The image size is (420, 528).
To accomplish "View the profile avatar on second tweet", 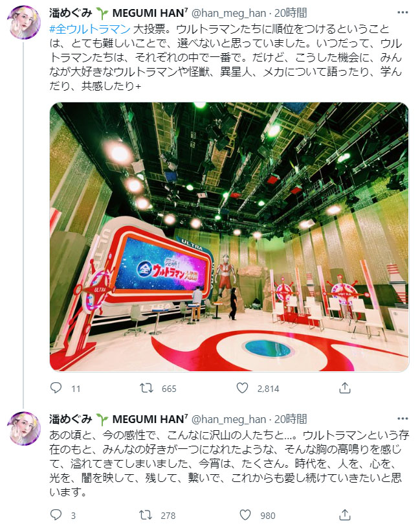I will (x=24, y=428).
